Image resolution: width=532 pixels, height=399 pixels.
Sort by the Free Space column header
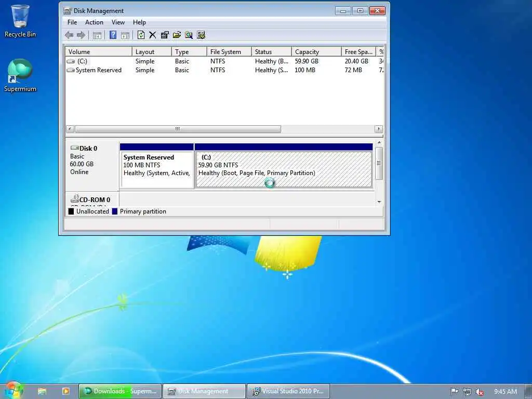click(x=358, y=51)
